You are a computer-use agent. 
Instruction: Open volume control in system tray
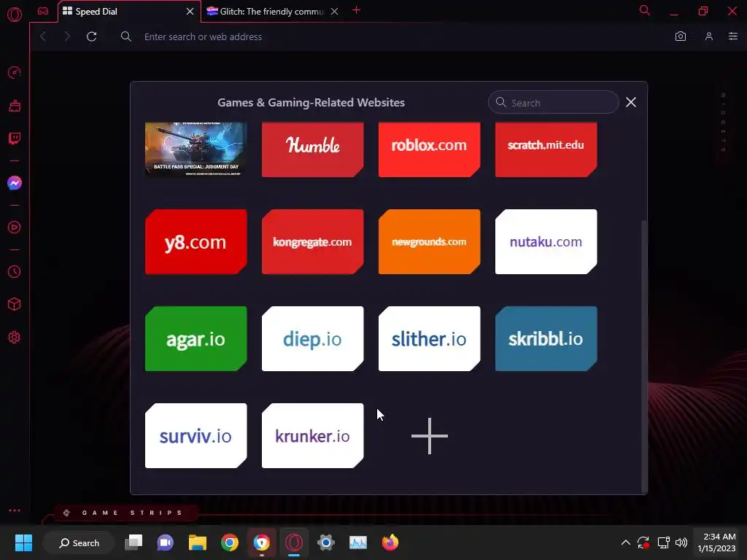[681, 542]
